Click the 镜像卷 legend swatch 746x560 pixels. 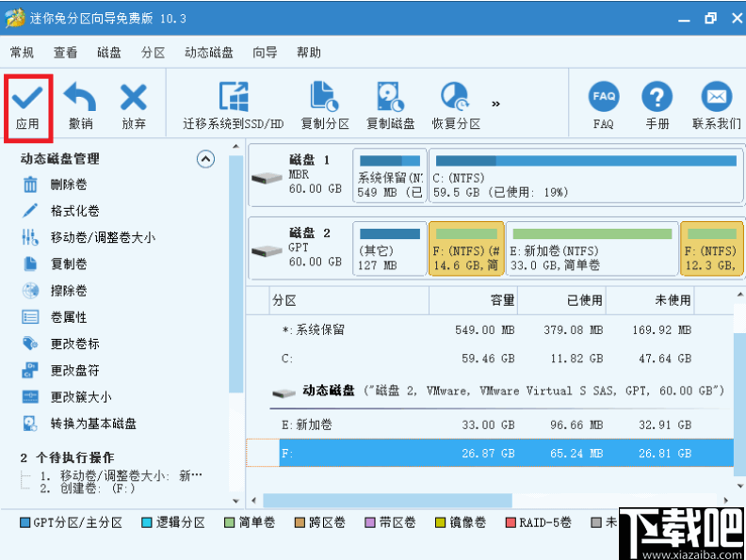[440, 523]
